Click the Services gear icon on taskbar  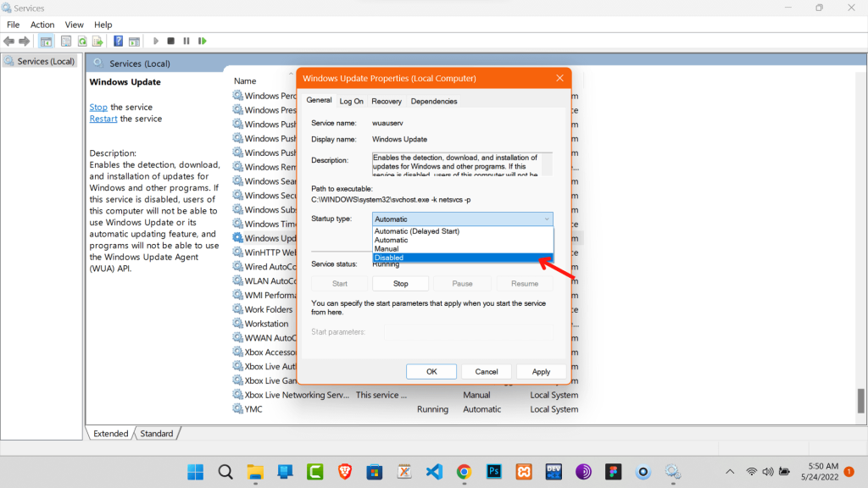(673, 472)
